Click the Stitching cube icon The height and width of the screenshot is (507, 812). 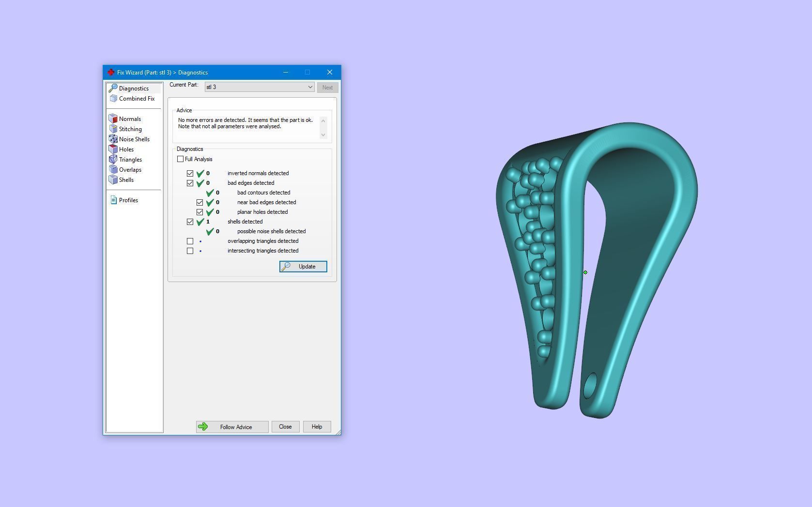113,129
